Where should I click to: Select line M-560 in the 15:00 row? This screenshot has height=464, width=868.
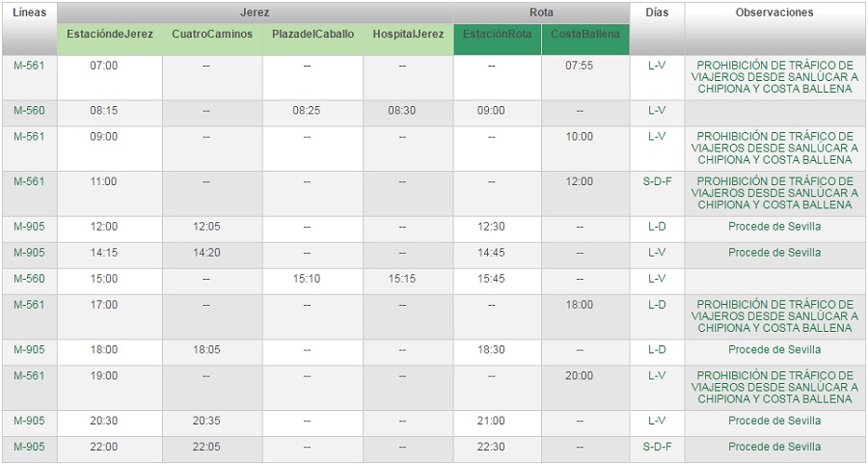tap(29, 279)
